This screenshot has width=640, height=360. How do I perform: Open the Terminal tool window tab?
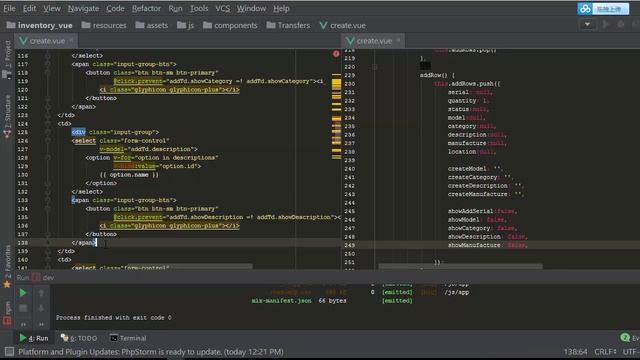pos(128,338)
